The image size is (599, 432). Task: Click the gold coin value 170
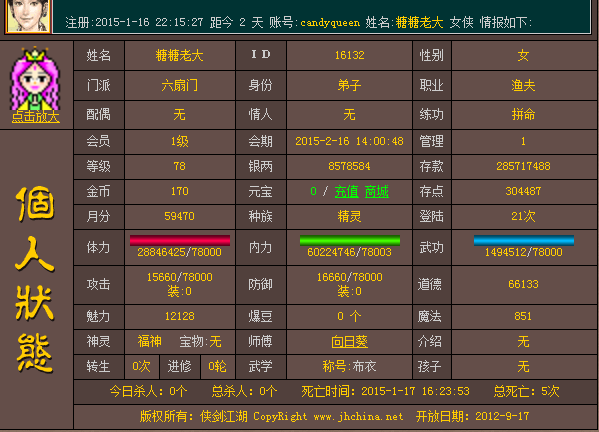180,191
